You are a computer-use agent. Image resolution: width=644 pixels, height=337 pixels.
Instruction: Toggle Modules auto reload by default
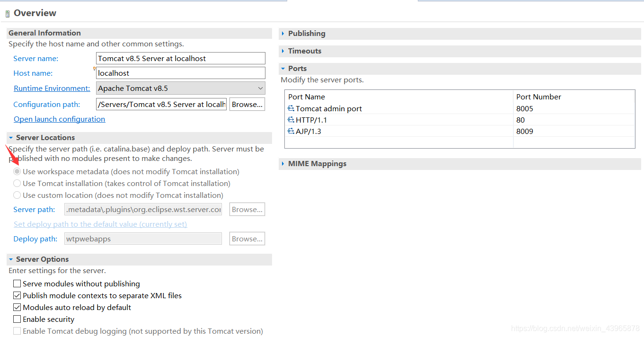coord(17,307)
